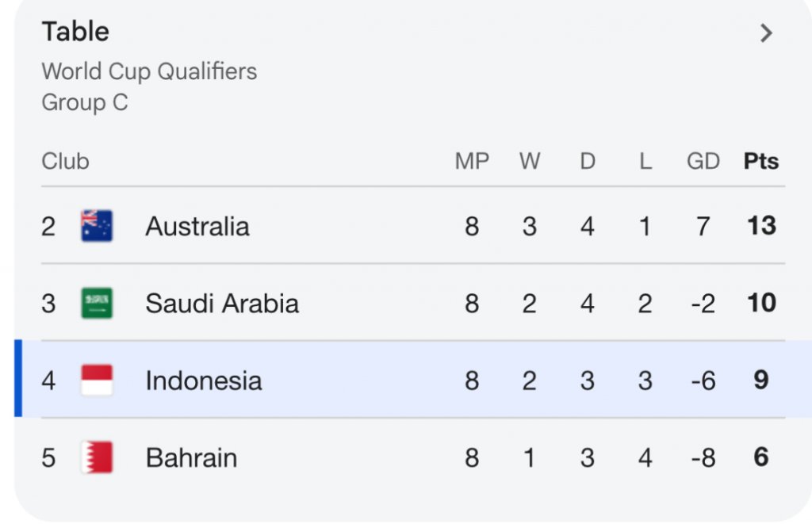Click the Indonesia flag icon

click(x=97, y=381)
